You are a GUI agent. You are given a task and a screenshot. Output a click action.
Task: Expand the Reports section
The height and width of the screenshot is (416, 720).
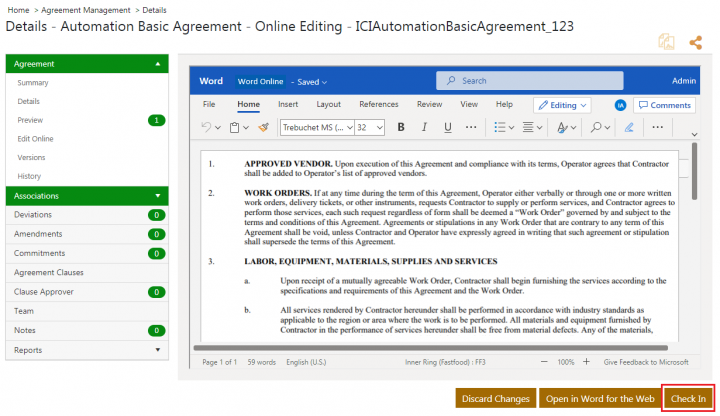[157, 350]
